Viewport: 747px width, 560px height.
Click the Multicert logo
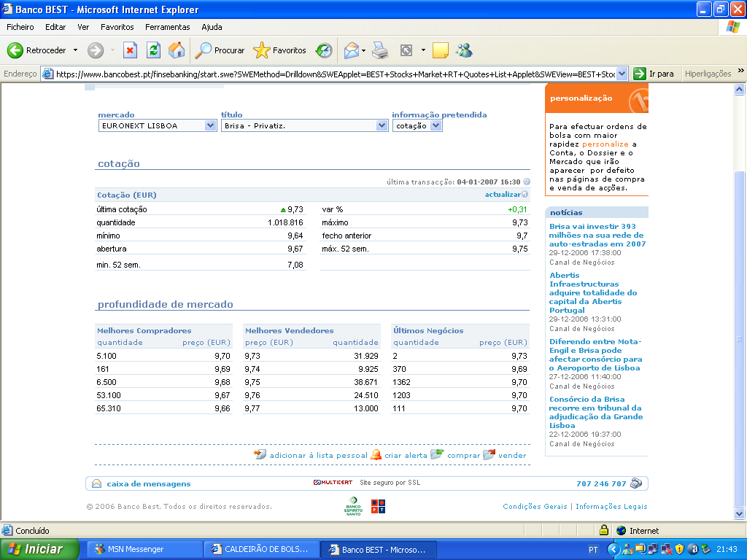pyautogui.click(x=333, y=483)
